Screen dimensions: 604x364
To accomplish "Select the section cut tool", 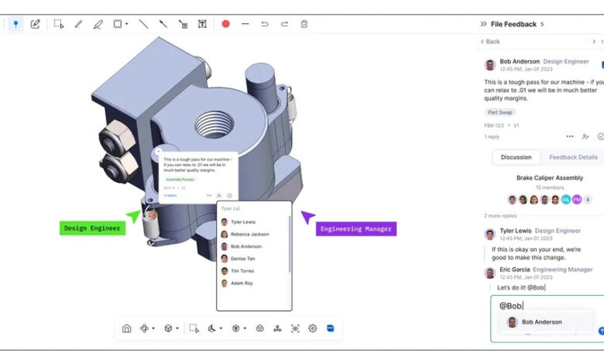I will click(x=235, y=328).
